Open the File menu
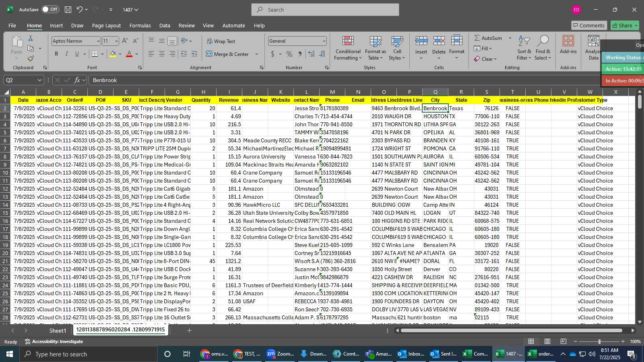Image resolution: width=644 pixels, height=362 pixels. (x=12, y=25)
